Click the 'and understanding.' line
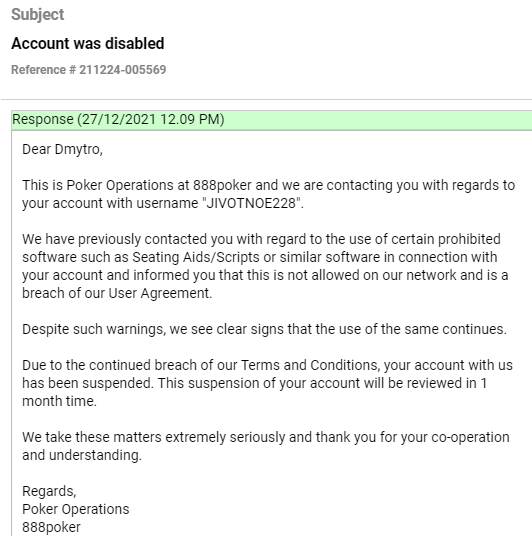Viewport: 532px width, 536px height. (x=82, y=455)
